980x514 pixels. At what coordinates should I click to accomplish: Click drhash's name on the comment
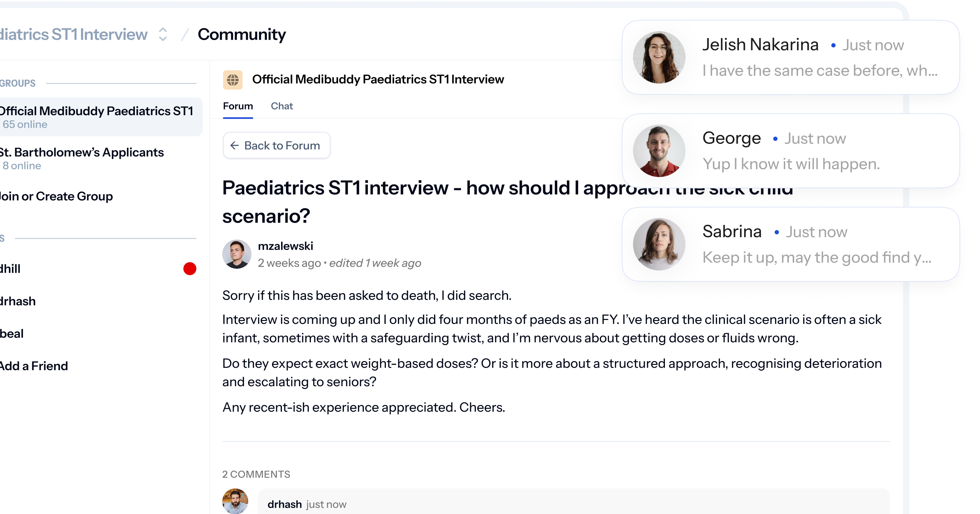285,504
